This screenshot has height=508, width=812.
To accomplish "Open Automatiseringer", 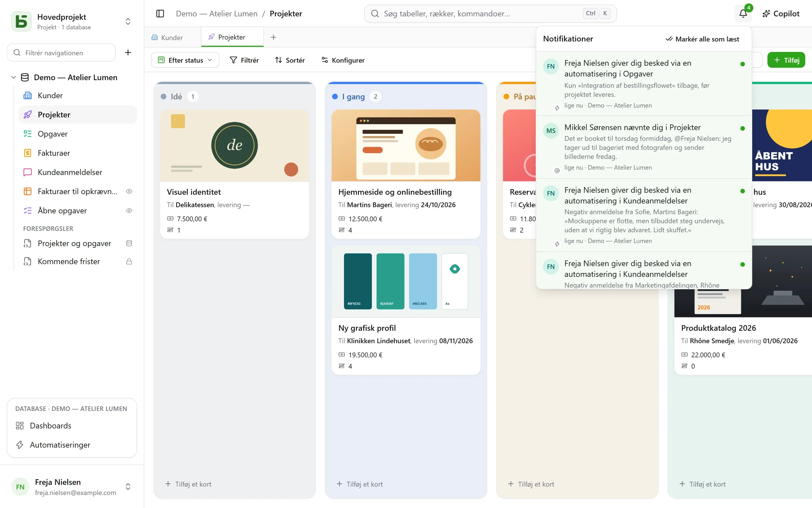I will [x=72, y=444].
